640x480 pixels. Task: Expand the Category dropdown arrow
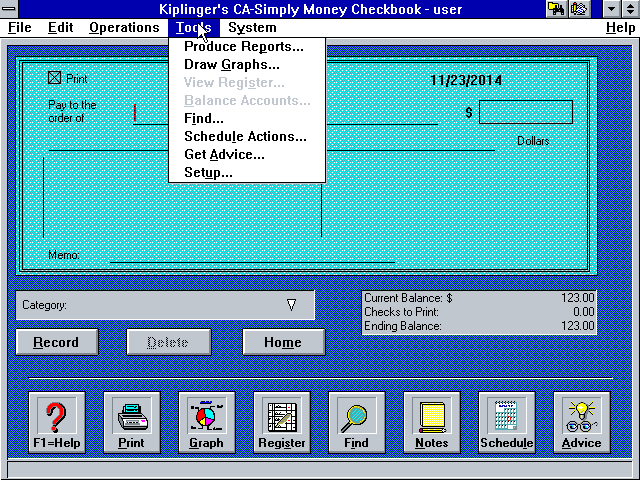291,305
